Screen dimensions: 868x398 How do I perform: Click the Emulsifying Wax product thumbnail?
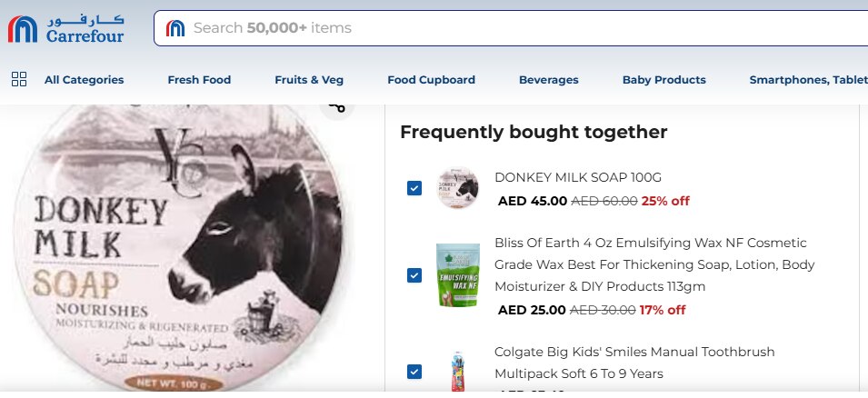point(457,274)
